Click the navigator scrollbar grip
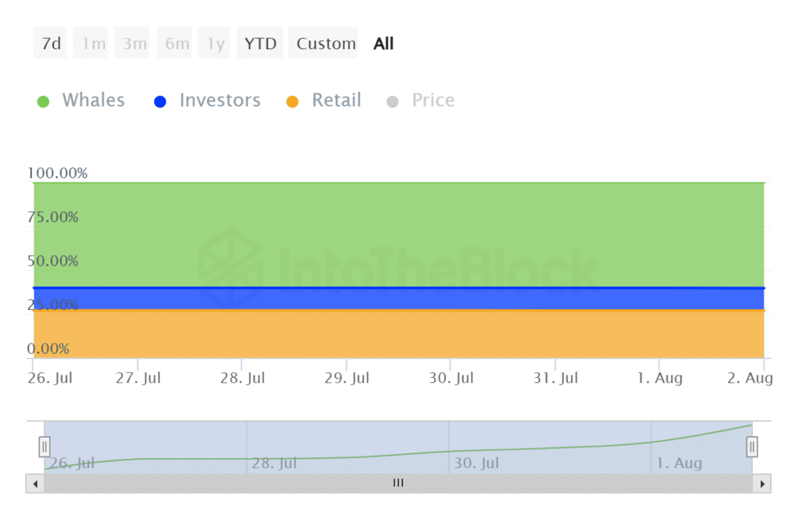Viewport: 798px width, 532px height. click(x=398, y=483)
